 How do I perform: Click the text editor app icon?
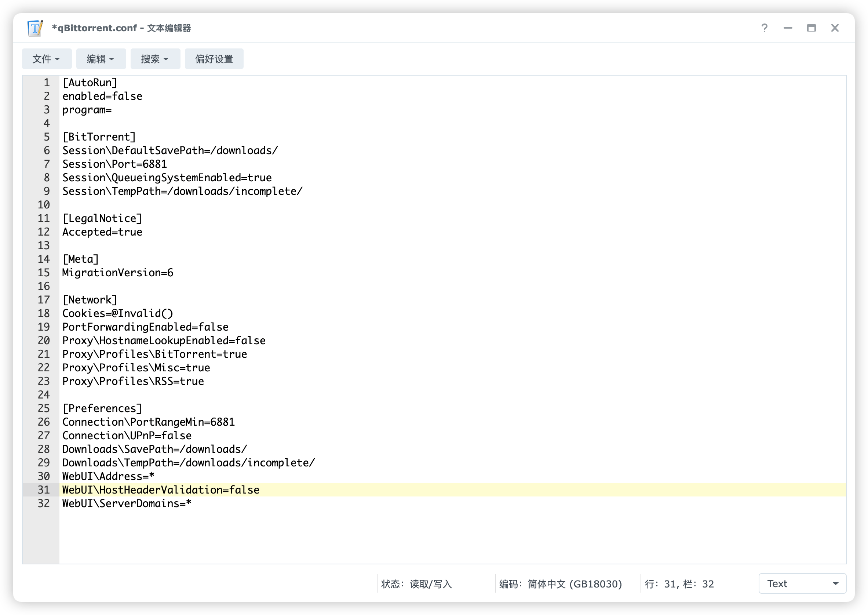click(35, 28)
